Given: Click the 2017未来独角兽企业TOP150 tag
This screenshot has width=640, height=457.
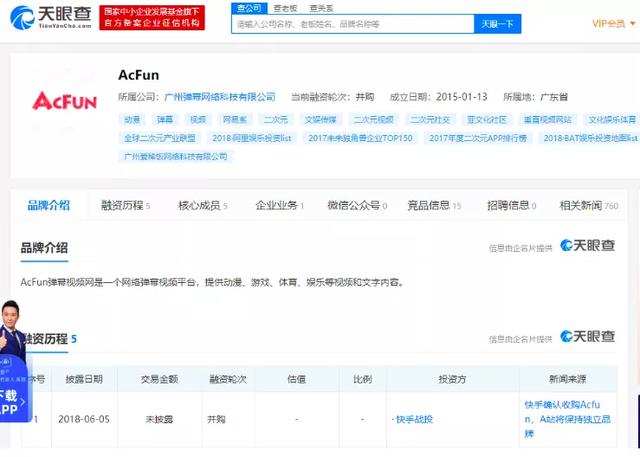Looking at the screenshot, I should 359,138.
